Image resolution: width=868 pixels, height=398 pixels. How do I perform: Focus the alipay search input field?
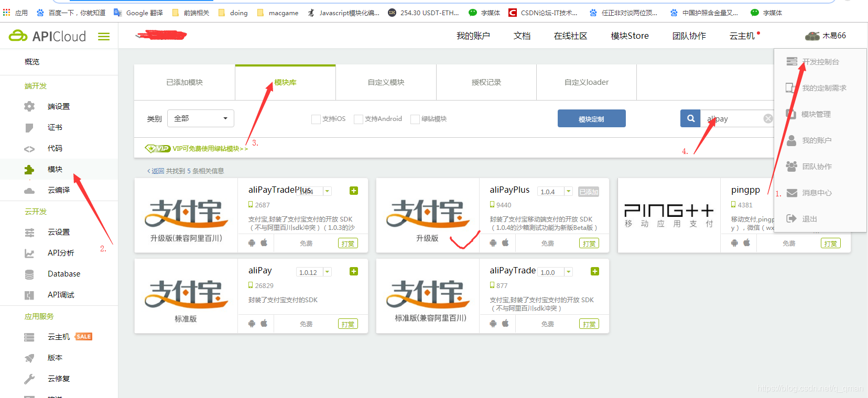click(732, 118)
